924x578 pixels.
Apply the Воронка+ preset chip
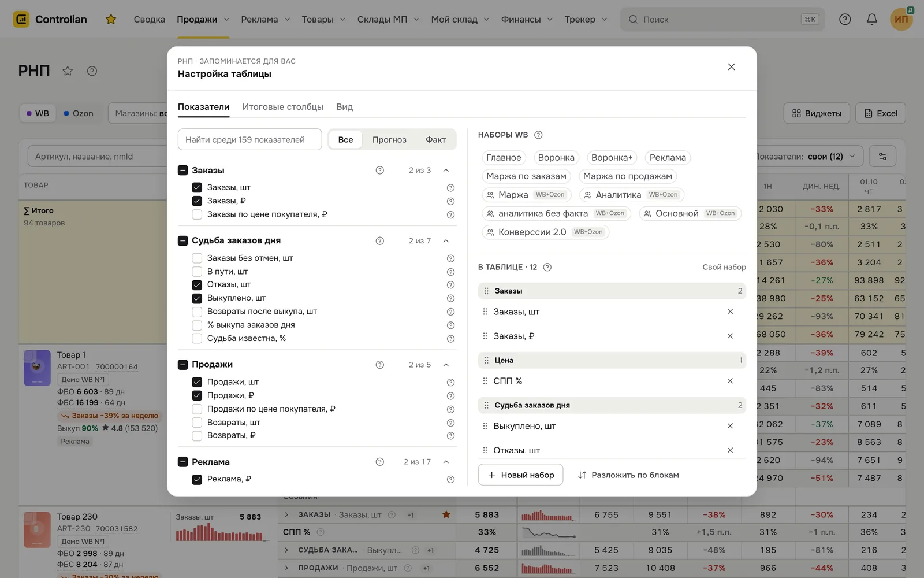coord(612,158)
